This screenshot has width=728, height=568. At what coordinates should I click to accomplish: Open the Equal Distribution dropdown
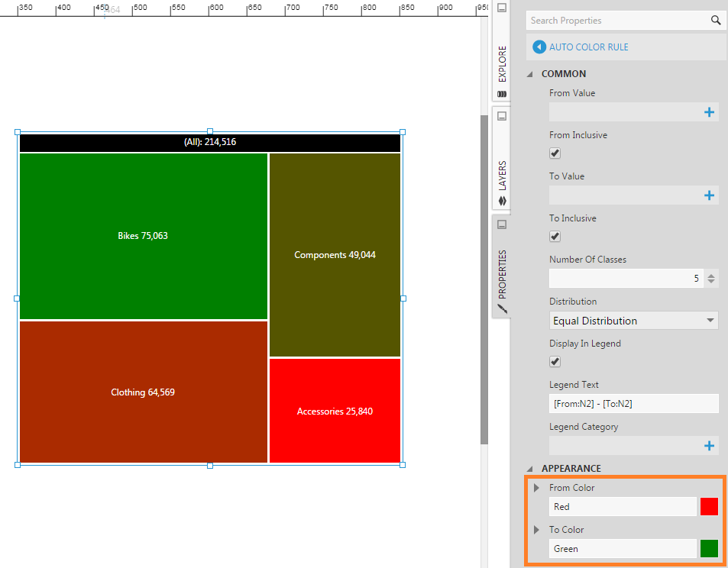click(710, 320)
